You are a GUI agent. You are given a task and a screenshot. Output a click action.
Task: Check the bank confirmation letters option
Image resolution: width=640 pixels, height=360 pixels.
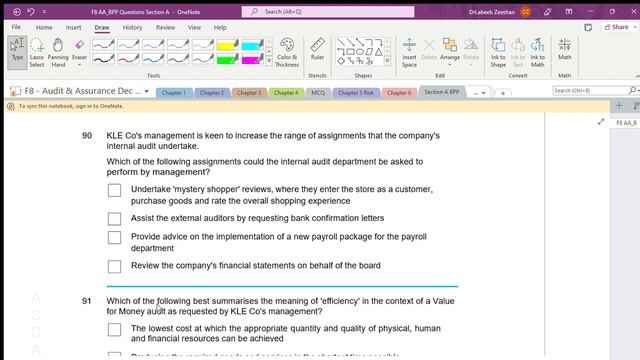coord(114,219)
